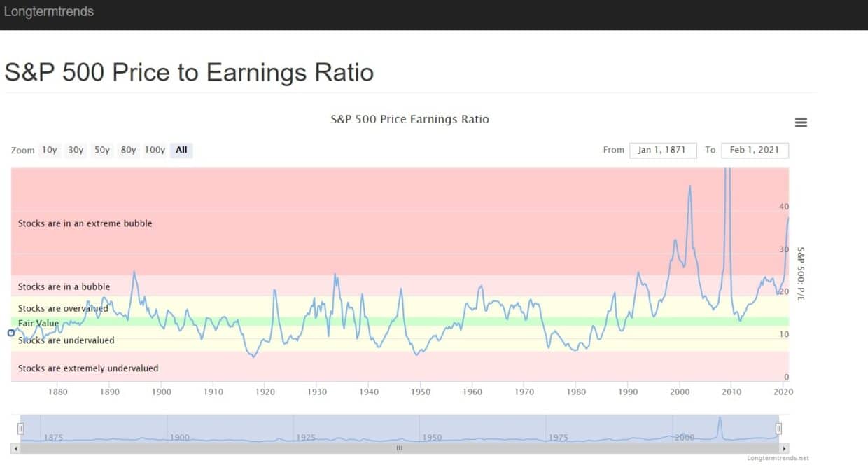The height and width of the screenshot is (470, 868).
Task: Click the 2020 label on the x-axis
Action: tap(783, 392)
